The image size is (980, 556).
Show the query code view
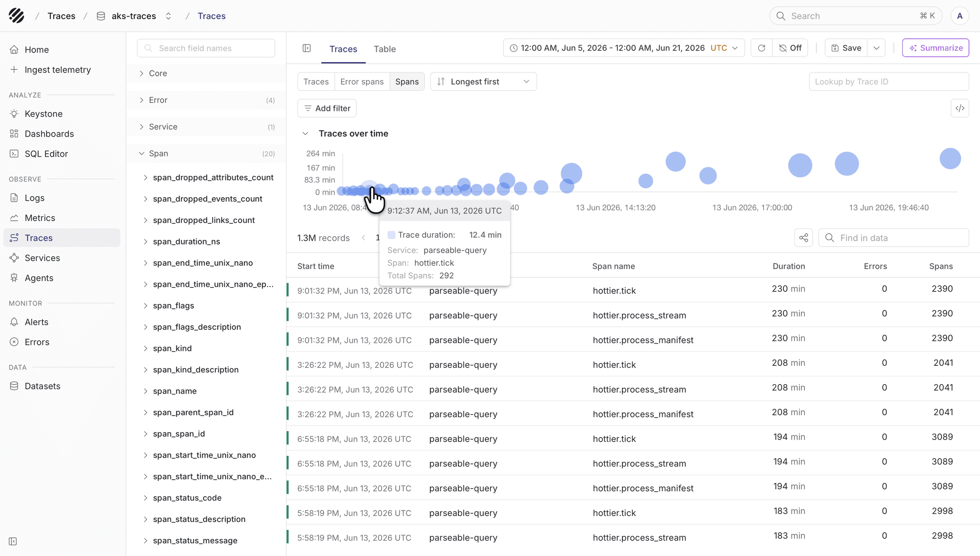(x=960, y=108)
